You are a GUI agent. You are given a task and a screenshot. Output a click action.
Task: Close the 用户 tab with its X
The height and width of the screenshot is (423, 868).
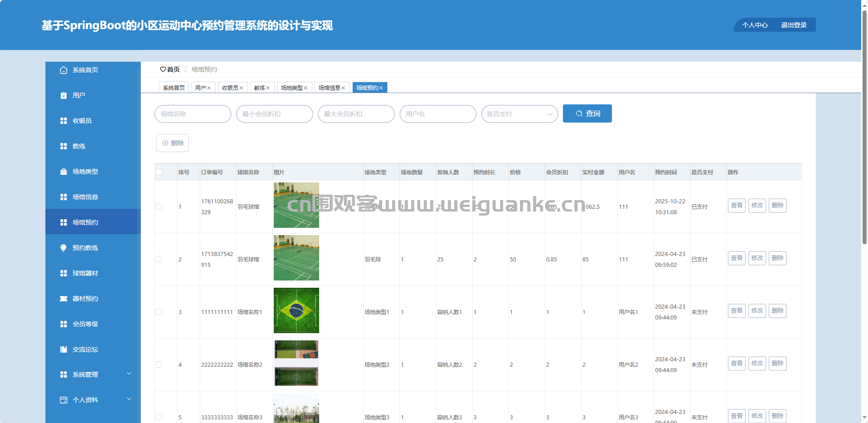coord(209,88)
